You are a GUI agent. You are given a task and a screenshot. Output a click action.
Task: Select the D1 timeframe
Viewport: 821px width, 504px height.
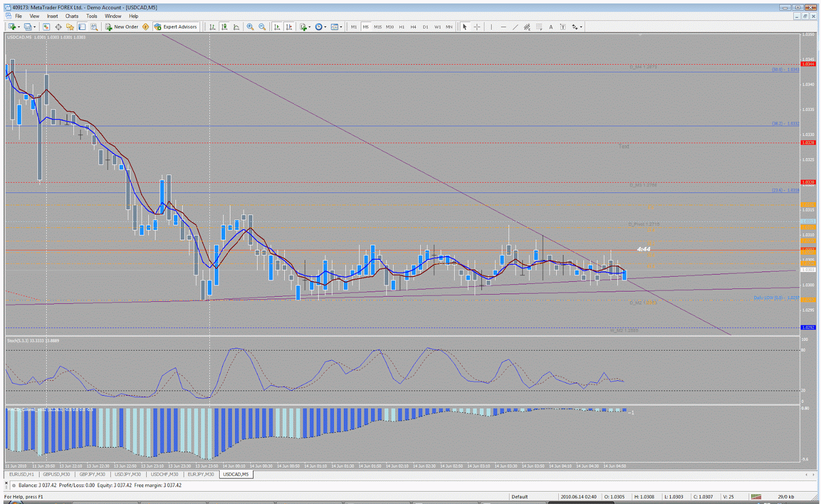(x=425, y=27)
